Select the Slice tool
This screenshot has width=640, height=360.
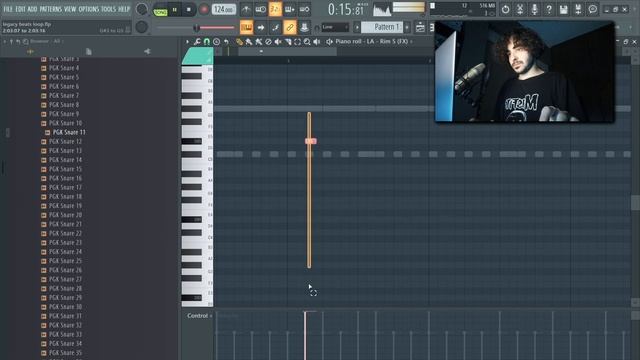pos(288,42)
